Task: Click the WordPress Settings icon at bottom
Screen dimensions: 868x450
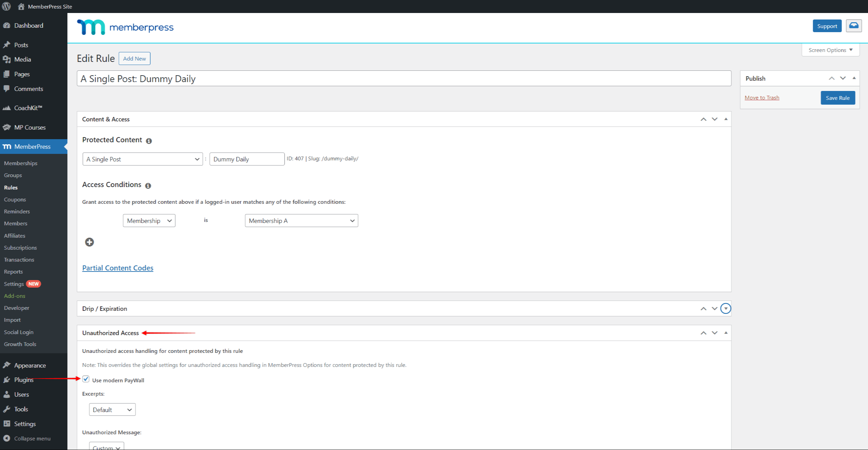Action: coord(6,424)
